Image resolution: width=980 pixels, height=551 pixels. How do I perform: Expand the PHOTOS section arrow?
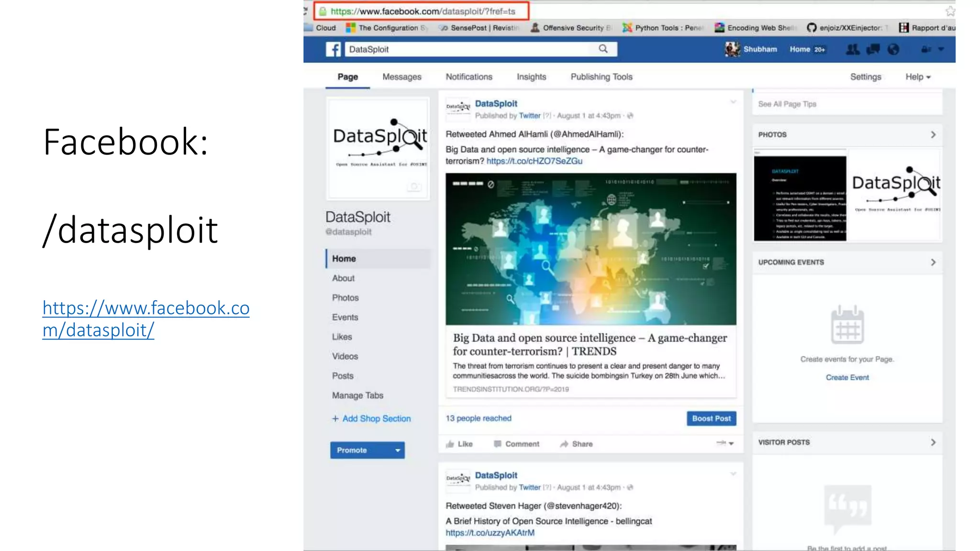tap(933, 134)
